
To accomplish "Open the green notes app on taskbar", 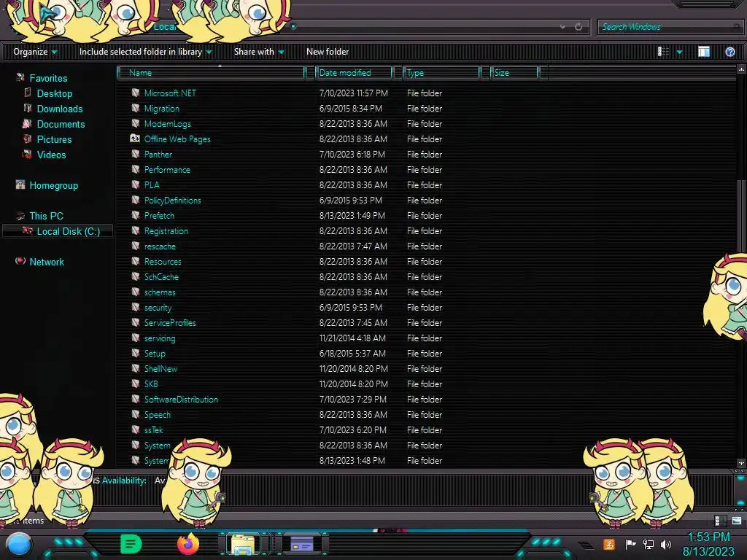I will [x=131, y=544].
